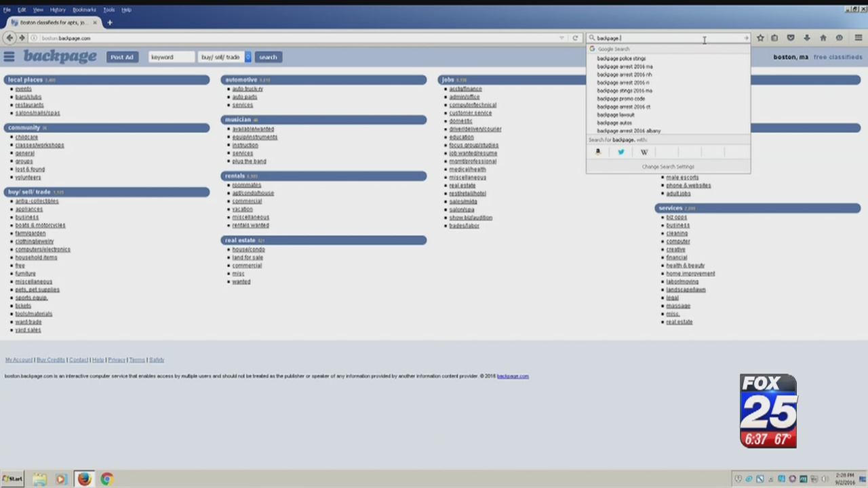Open the Bookmarks menu
Image resolution: width=868 pixels, height=488 pixels.
[84, 10]
